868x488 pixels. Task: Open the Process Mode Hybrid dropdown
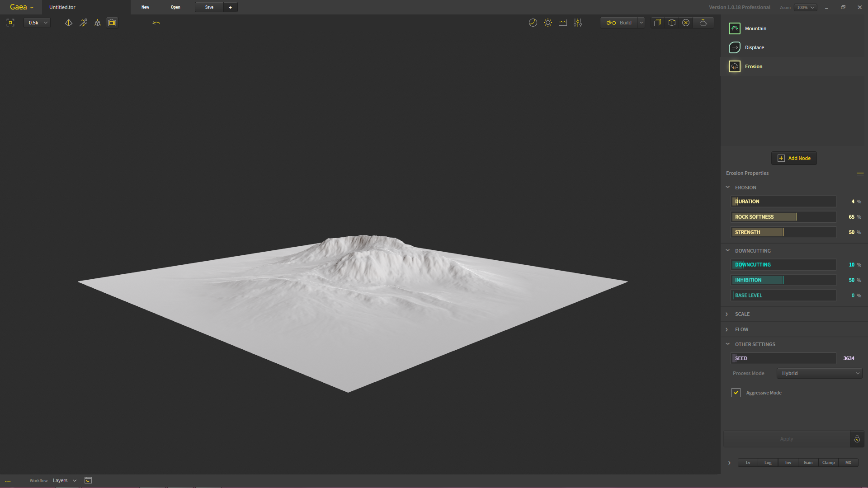(x=819, y=373)
